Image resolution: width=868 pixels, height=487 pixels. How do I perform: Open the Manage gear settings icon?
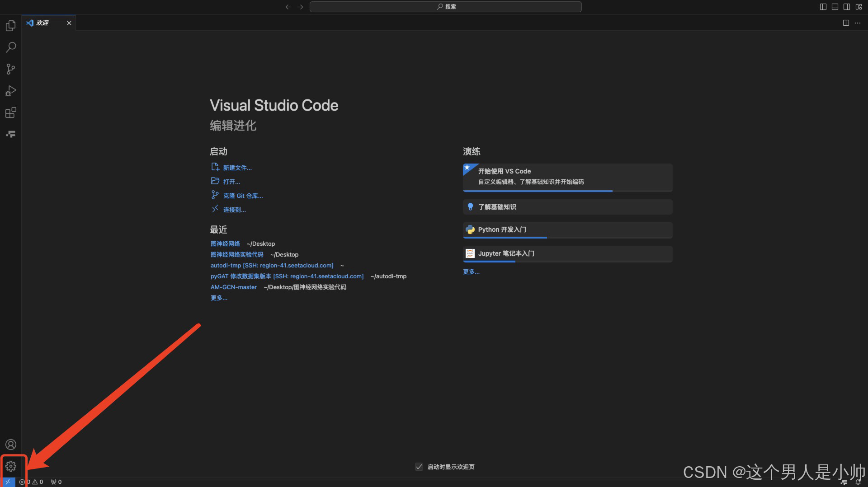[x=11, y=466]
